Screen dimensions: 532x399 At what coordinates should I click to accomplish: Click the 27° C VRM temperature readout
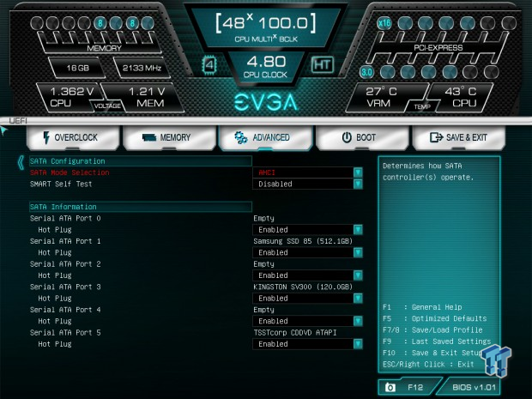pyautogui.click(x=383, y=97)
